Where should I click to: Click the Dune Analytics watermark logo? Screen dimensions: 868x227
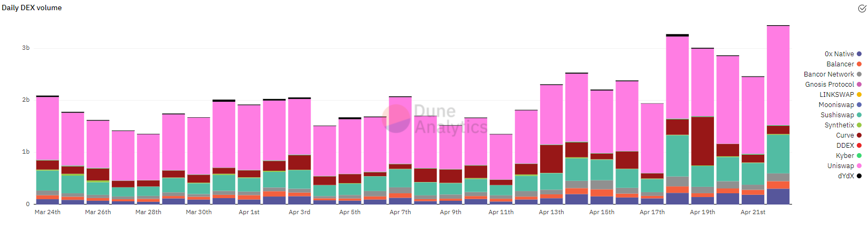[x=397, y=118]
